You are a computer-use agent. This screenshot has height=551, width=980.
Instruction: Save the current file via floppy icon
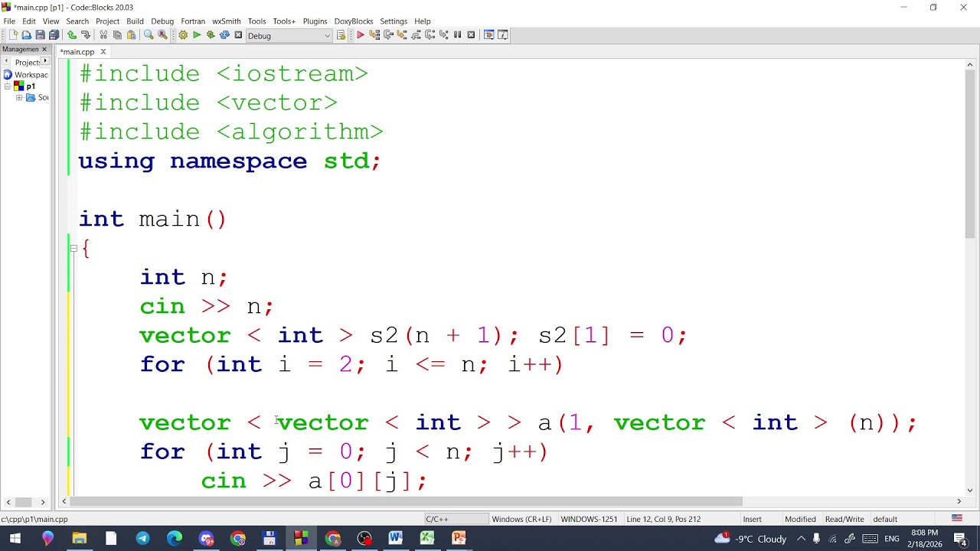coord(41,35)
